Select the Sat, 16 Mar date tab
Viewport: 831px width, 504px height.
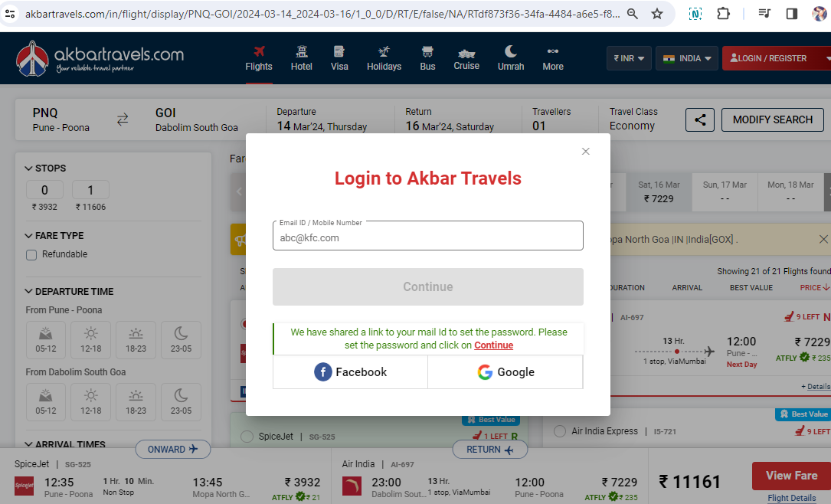[x=659, y=191]
